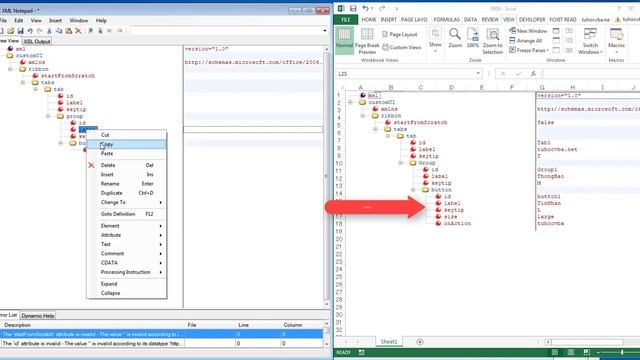Click Page Layout view icon in Excel status bar

click(x=571, y=352)
